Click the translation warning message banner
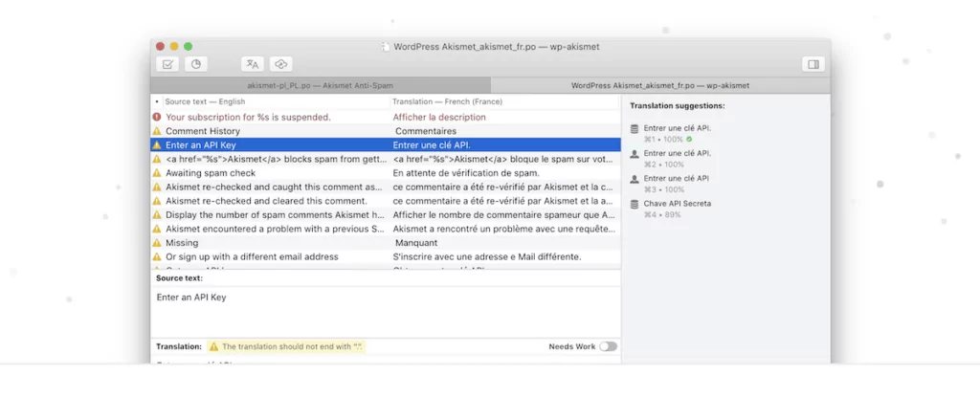The width and height of the screenshot is (980, 397). tap(287, 346)
